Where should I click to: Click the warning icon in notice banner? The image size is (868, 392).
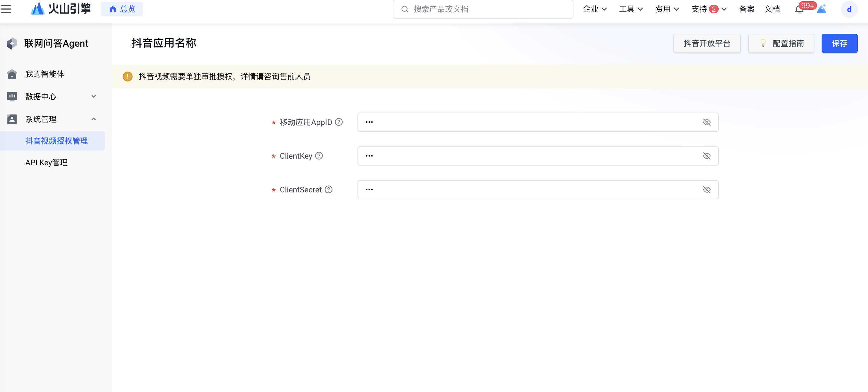[x=127, y=76]
